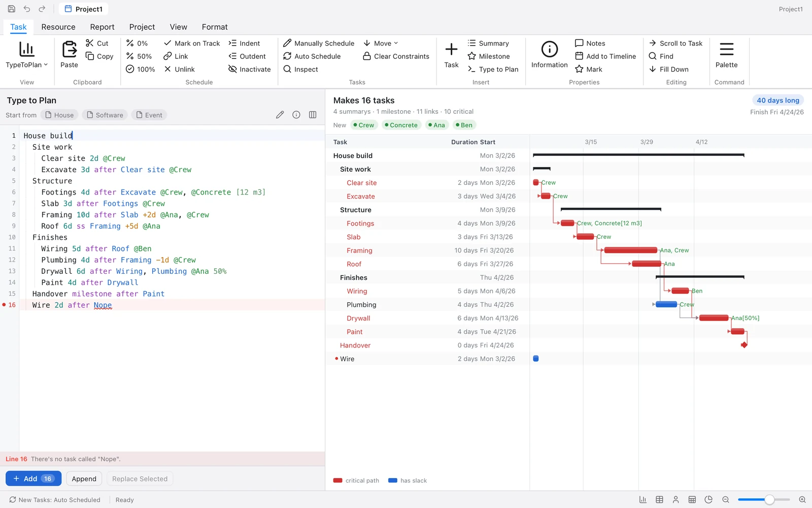Set progress to 50%

[139, 56]
